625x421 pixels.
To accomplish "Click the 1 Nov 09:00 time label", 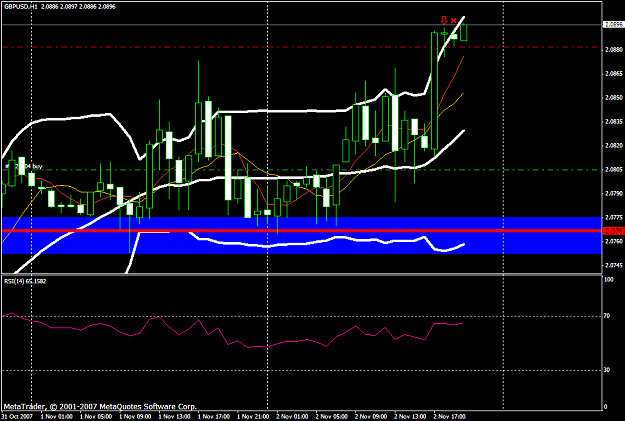I will point(135,417).
